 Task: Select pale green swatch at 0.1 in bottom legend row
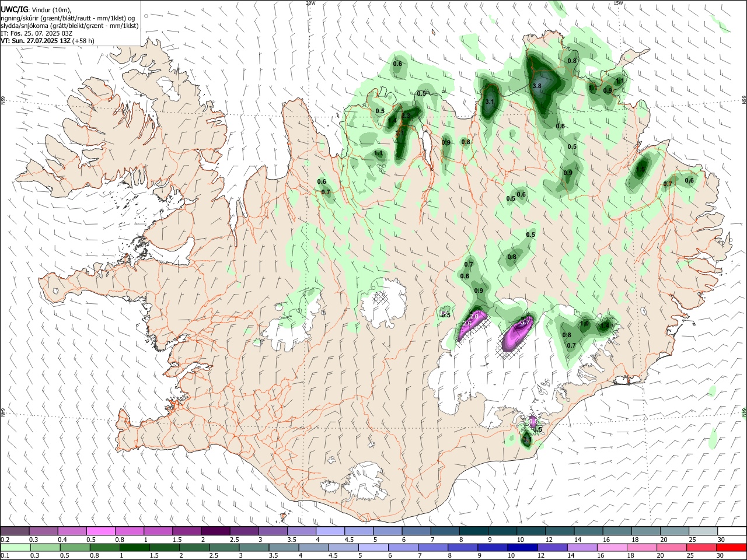(15, 547)
